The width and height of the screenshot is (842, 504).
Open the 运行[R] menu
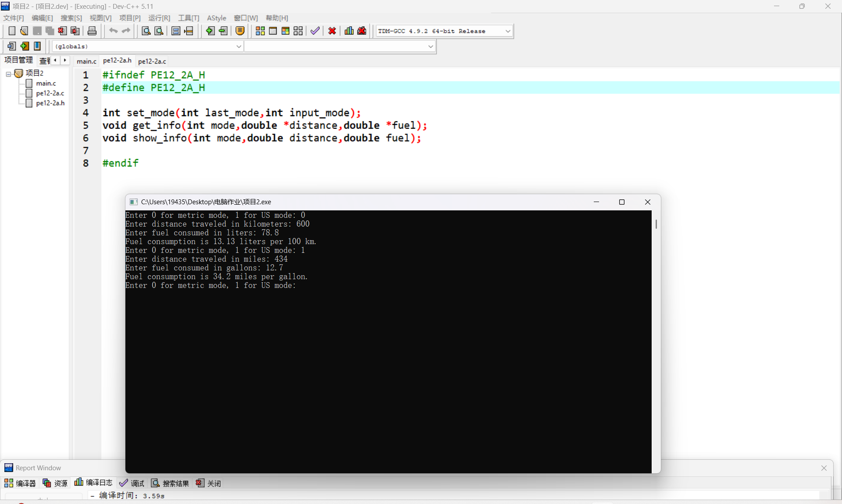click(159, 18)
